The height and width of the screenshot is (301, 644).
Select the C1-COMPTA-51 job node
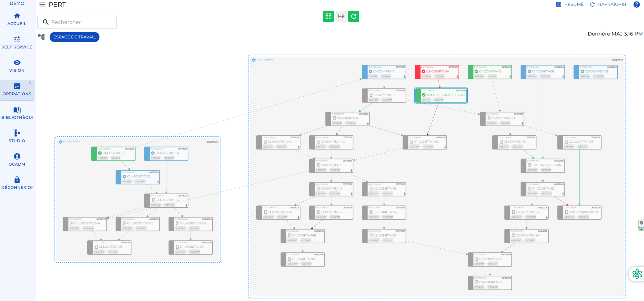(543, 72)
